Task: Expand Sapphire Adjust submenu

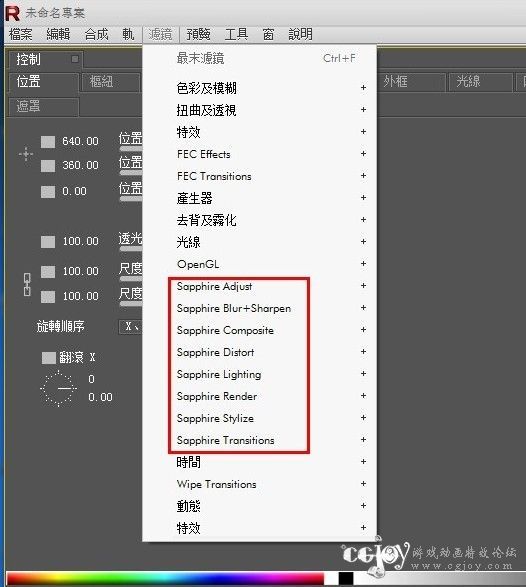Action: click(259, 286)
